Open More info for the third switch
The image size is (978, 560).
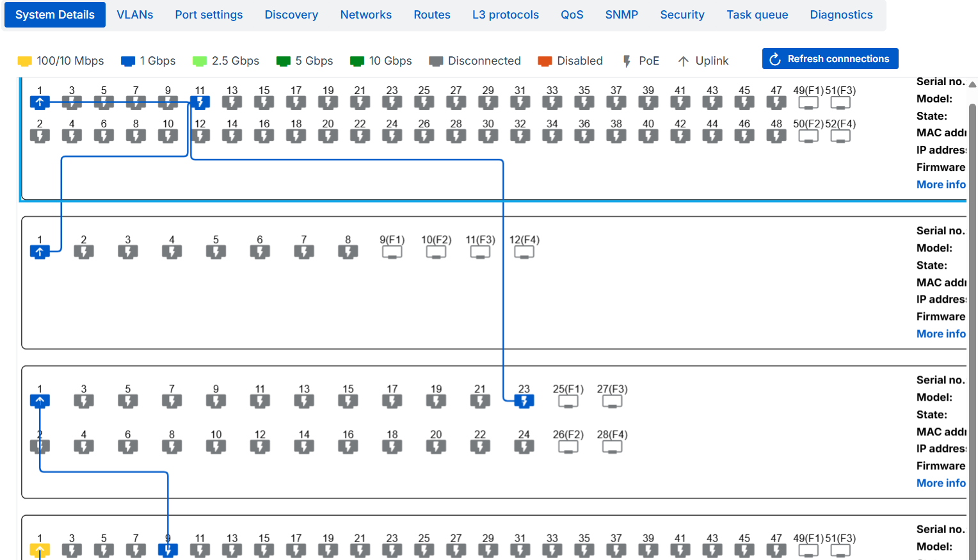tap(940, 483)
